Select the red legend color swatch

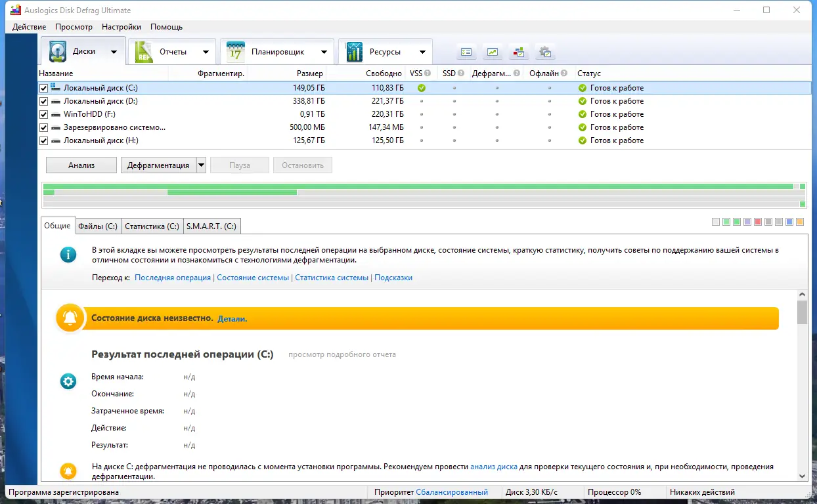[757, 222]
